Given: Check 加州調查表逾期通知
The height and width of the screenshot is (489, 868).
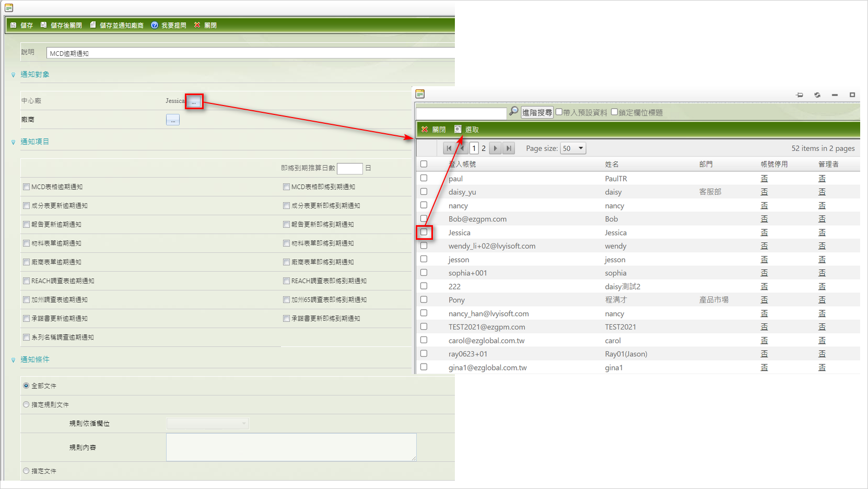Looking at the screenshot, I should tap(26, 299).
